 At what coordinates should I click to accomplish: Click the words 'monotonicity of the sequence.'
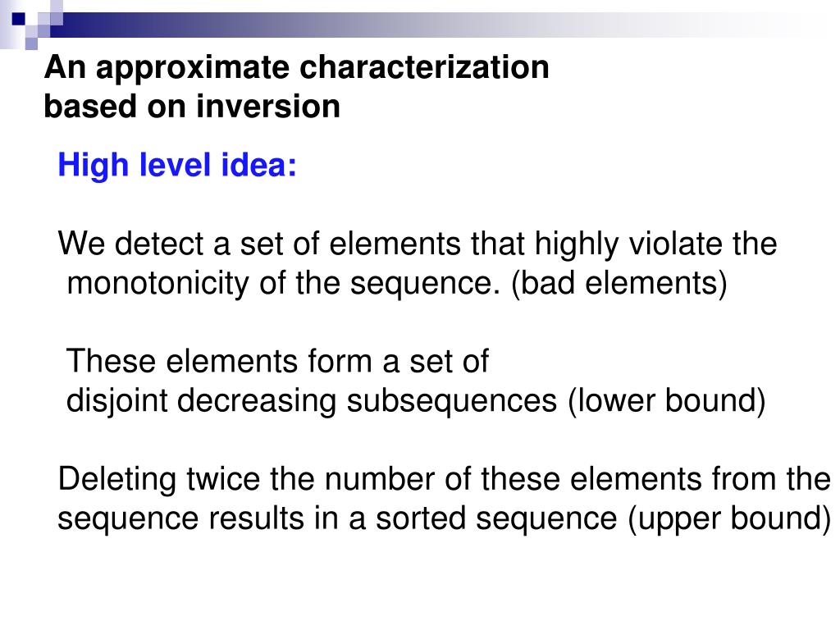tap(283, 283)
